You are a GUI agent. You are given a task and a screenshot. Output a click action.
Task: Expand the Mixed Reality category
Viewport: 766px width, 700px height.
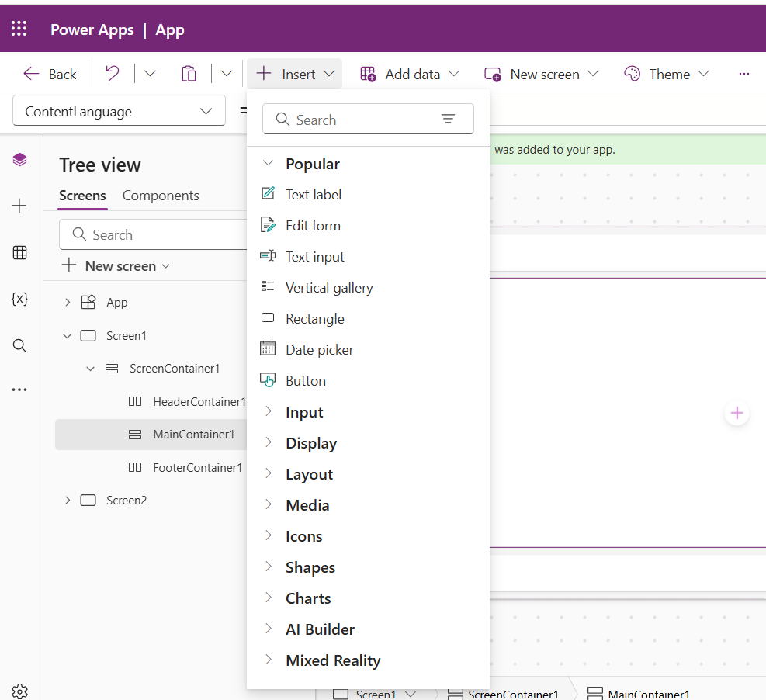269,660
